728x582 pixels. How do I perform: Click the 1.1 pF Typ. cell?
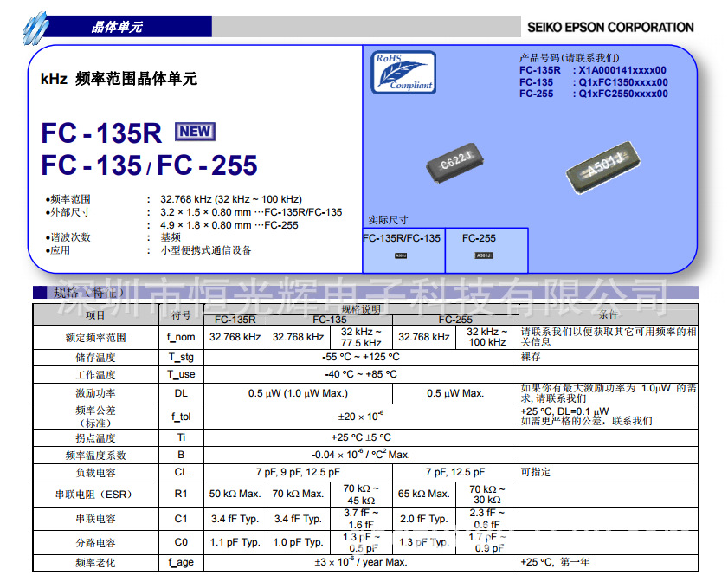235,542
